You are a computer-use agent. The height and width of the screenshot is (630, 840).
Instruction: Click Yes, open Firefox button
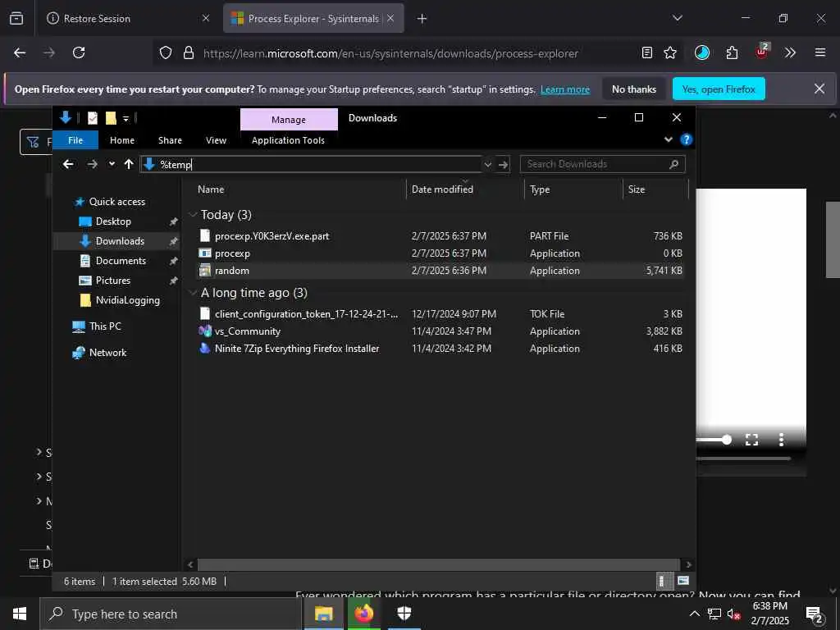[x=719, y=89]
